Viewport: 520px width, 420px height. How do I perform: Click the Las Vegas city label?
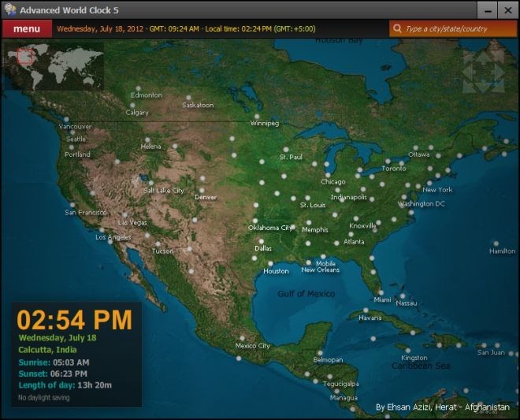point(132,222)
